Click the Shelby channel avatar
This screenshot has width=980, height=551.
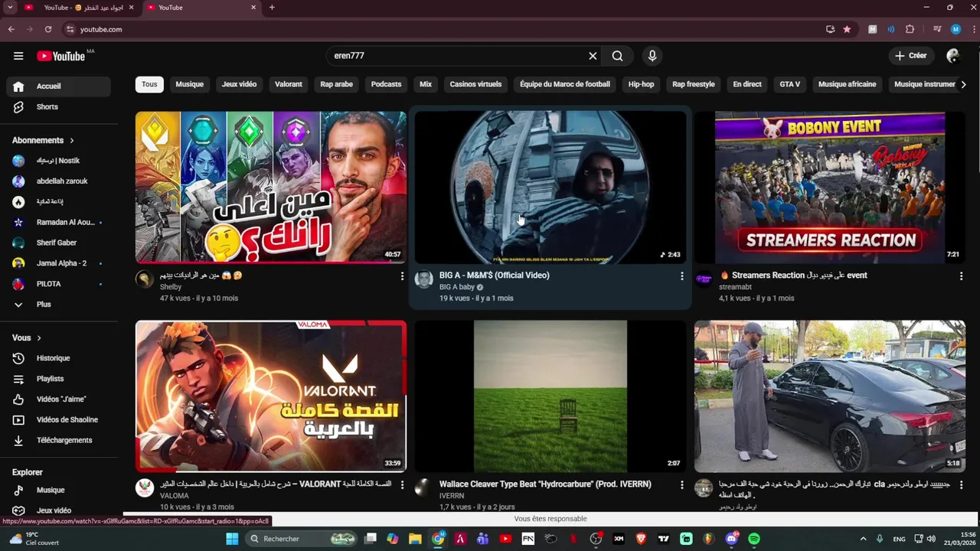145,279
